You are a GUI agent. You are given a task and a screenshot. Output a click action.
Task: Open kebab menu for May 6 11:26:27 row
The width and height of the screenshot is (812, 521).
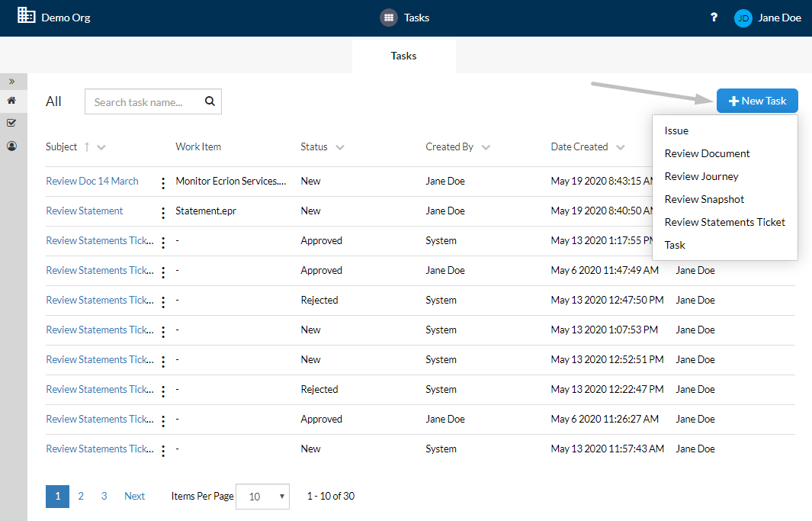(163, 421)
